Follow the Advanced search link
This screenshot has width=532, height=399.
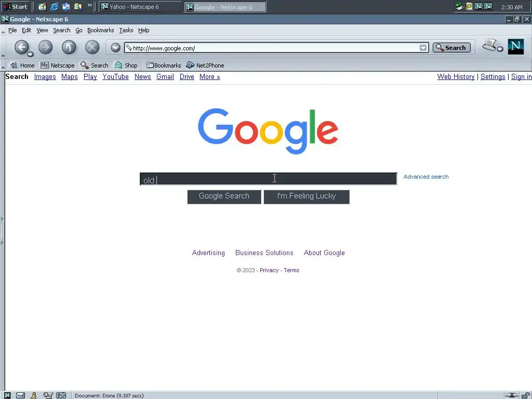(x=426, y=177)
